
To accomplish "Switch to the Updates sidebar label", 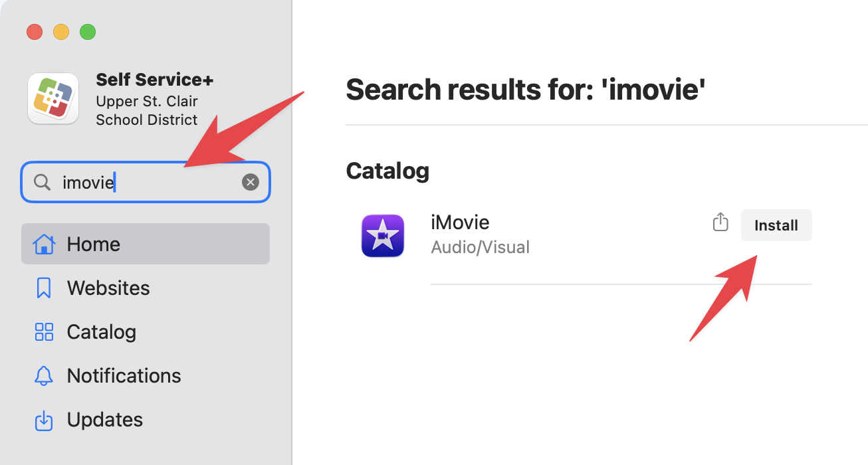I will pos(105,420).
